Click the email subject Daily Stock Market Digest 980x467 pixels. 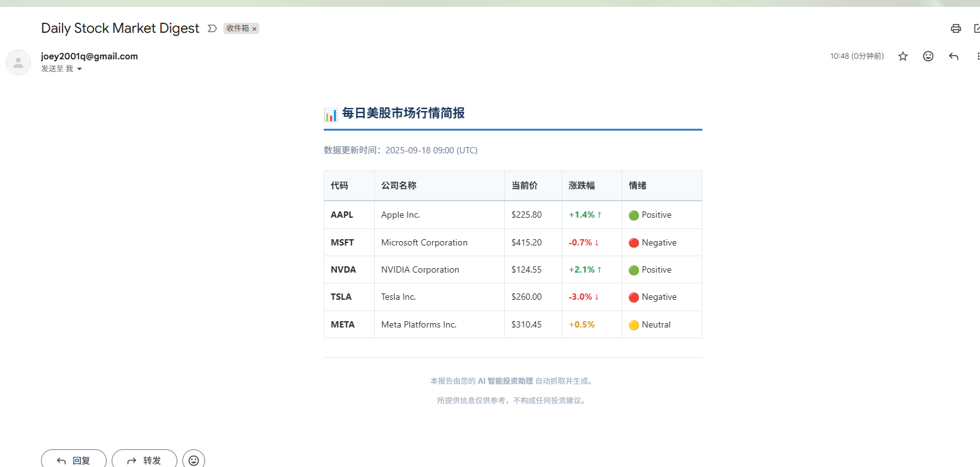click(x=120, y=28)
